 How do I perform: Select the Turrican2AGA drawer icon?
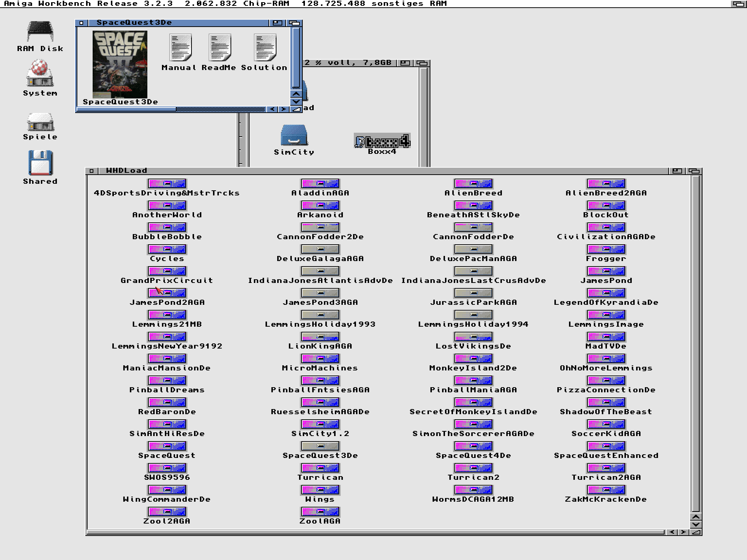pyautogui.click(x=606, y=468)
